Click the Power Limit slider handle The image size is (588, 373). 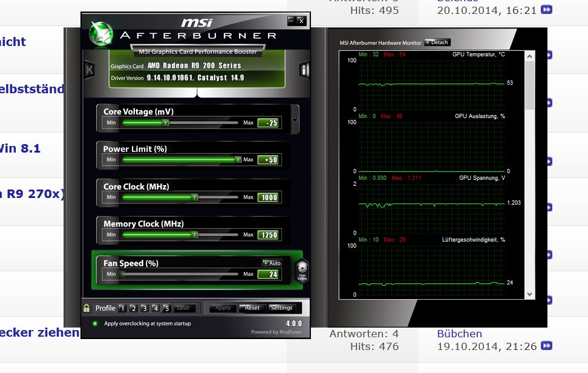(238, 159)
